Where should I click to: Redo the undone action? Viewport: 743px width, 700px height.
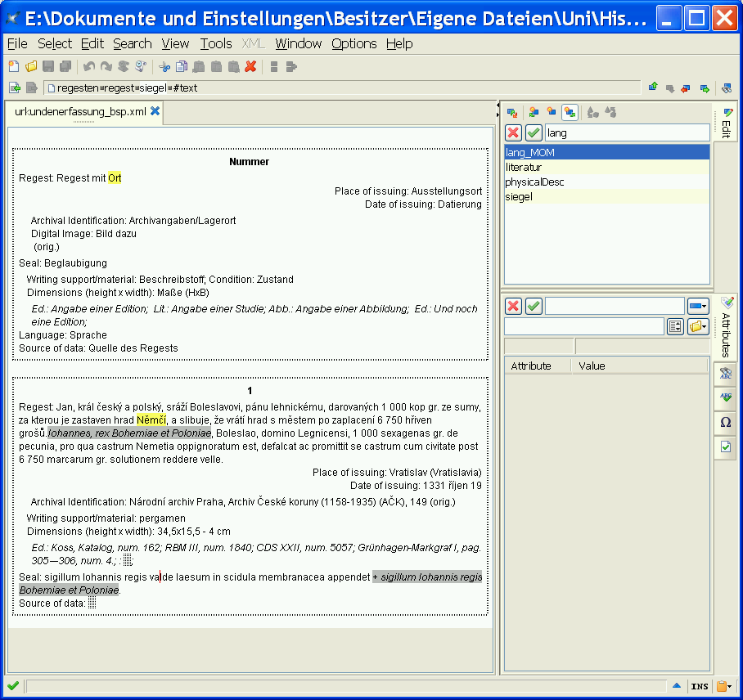pyautogui.click(x=106, y=67)
